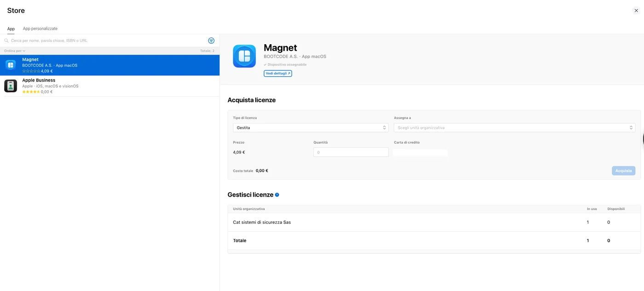The width and height of the screenshot is (644, 291).
Task: Open Vedi dettagli link
Action: 278,73
